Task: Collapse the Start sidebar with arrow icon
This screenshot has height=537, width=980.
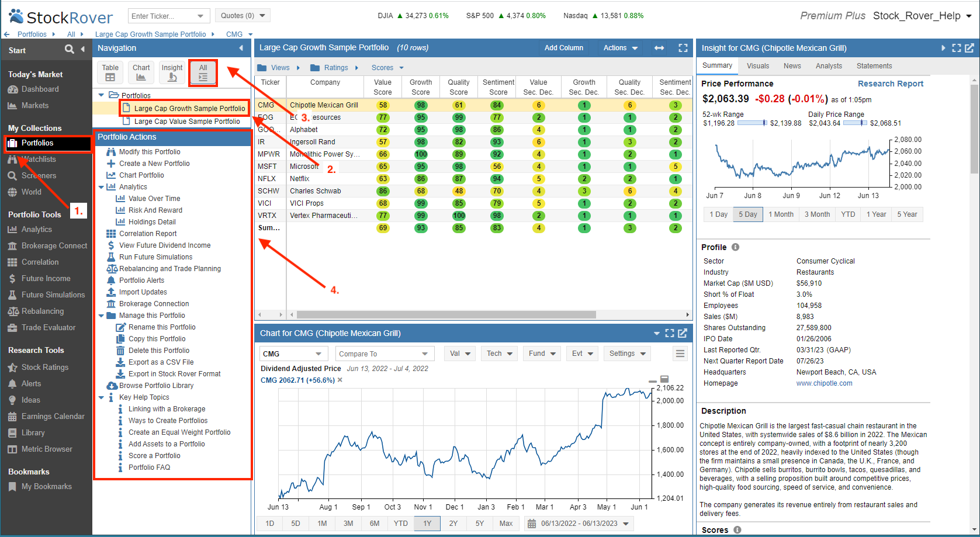Action: [x=83, y=49]
